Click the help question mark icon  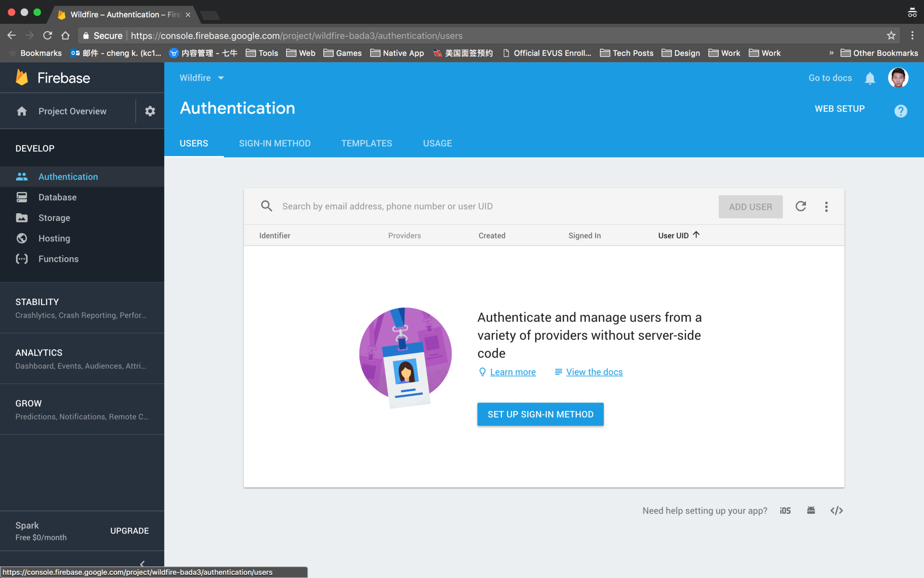(900, 111)
